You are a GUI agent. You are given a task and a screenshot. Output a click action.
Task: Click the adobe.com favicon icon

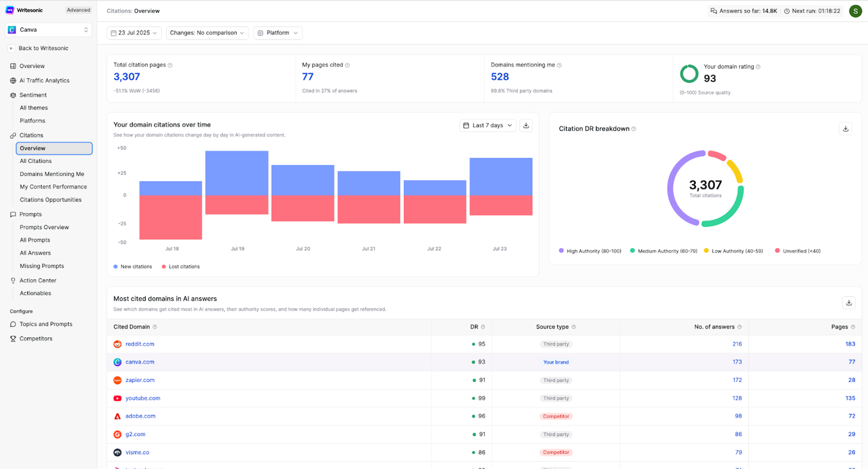click(118, 417)
